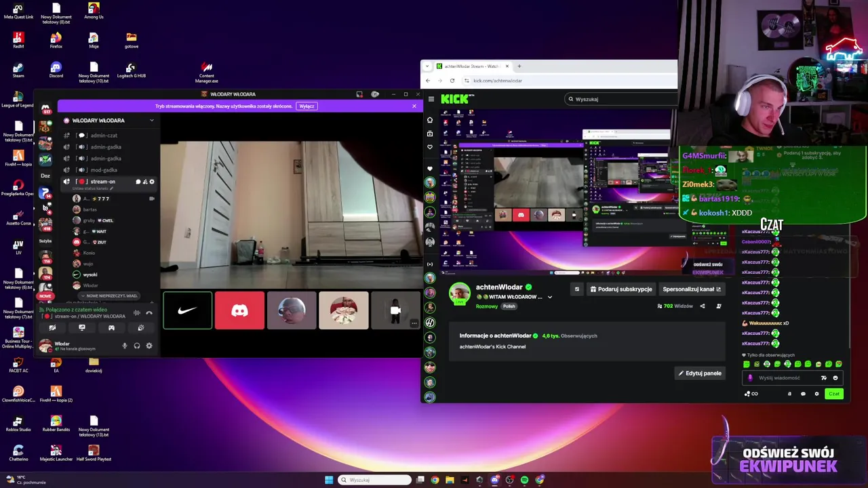Reload the Kick page
This screenshot has width=868, height=488.
tap(452, 81)
